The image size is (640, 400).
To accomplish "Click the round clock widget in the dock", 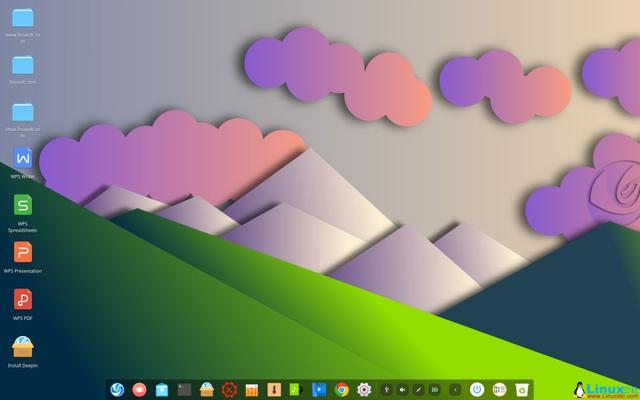I will pos(499,390).
